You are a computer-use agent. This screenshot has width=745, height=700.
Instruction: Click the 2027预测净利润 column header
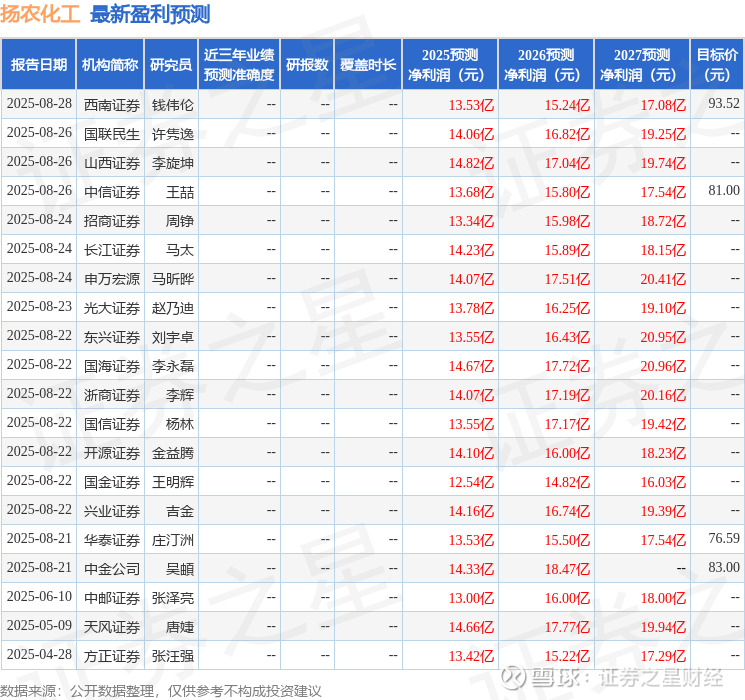click(642, 65)
